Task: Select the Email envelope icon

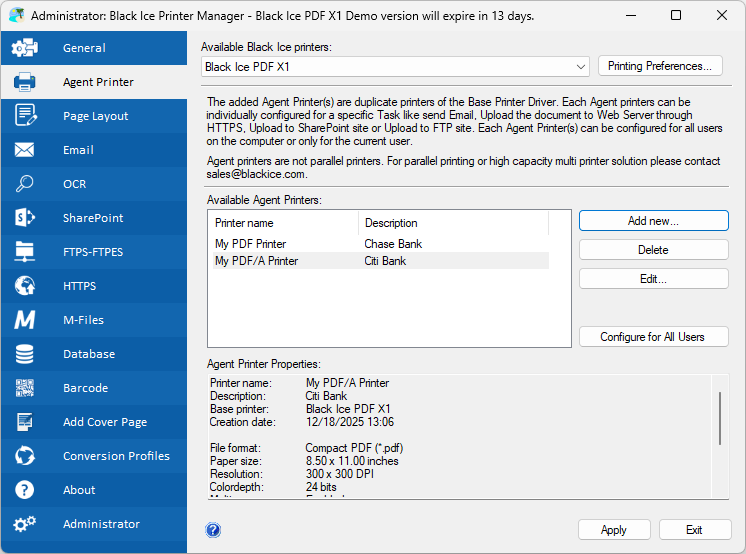Action: (25, 150)
